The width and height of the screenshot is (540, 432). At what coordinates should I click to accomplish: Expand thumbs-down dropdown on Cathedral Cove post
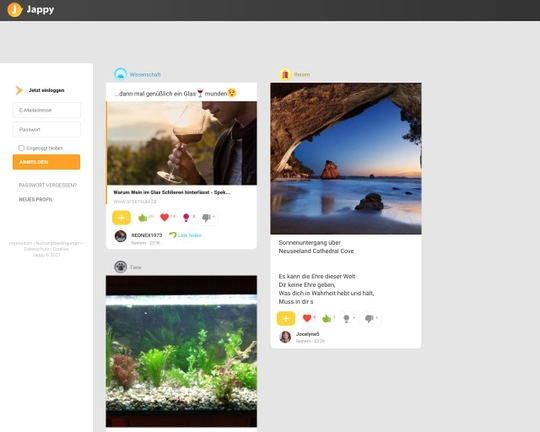tap(371, 318)
